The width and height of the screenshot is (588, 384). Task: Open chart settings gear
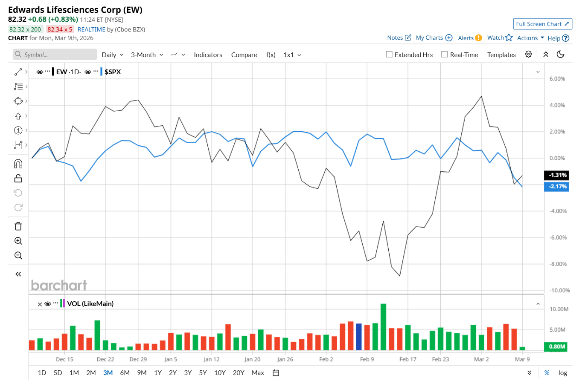(x=528, y=55)
